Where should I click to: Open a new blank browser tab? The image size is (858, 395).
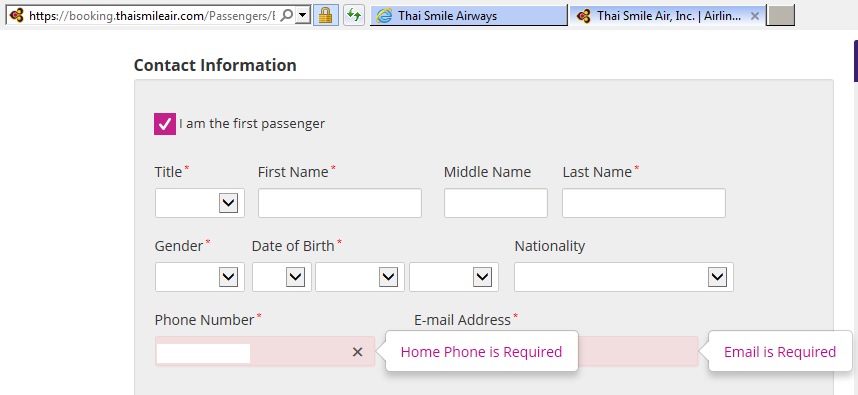[x=781, y=15]
